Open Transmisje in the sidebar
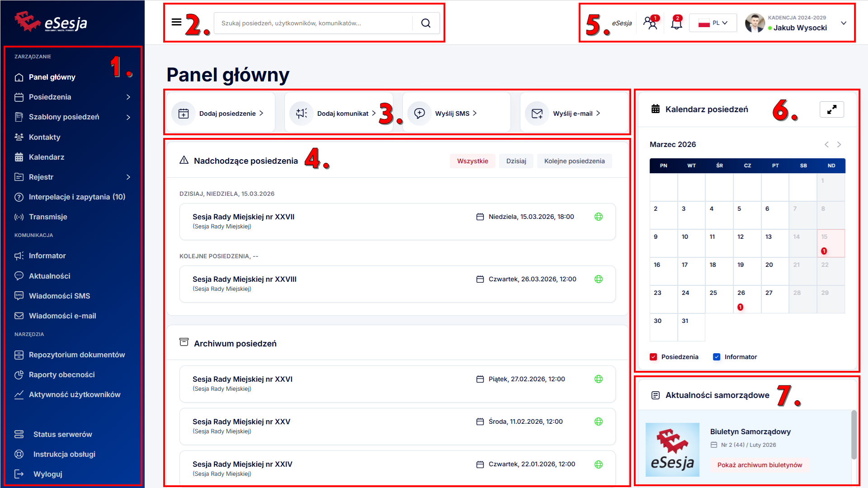868x488 pixels. pyautogui.click(x=48, y=217)
